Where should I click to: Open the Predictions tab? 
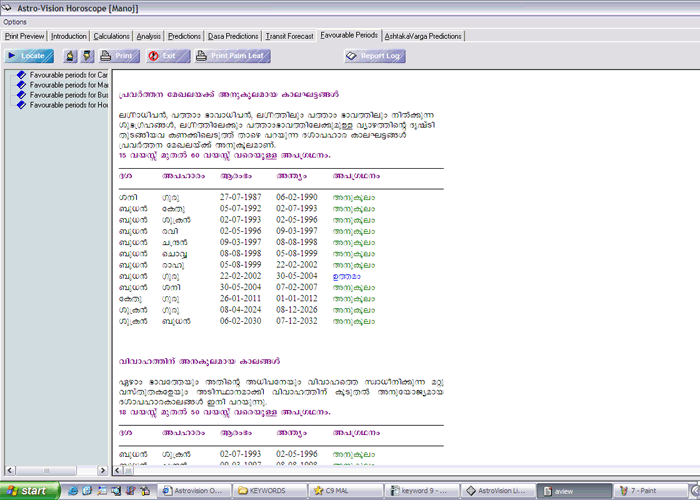tap(184, 36)
